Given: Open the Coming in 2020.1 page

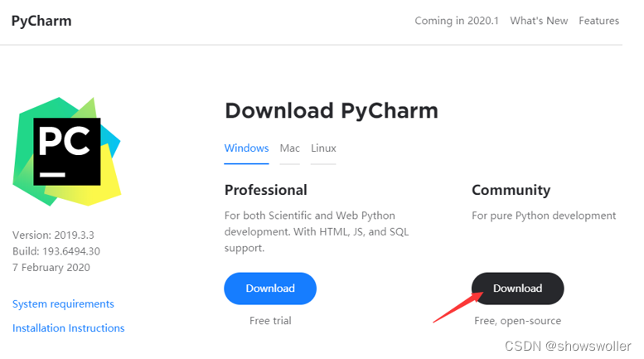Looking at the screenshot, I should point(457,21).
